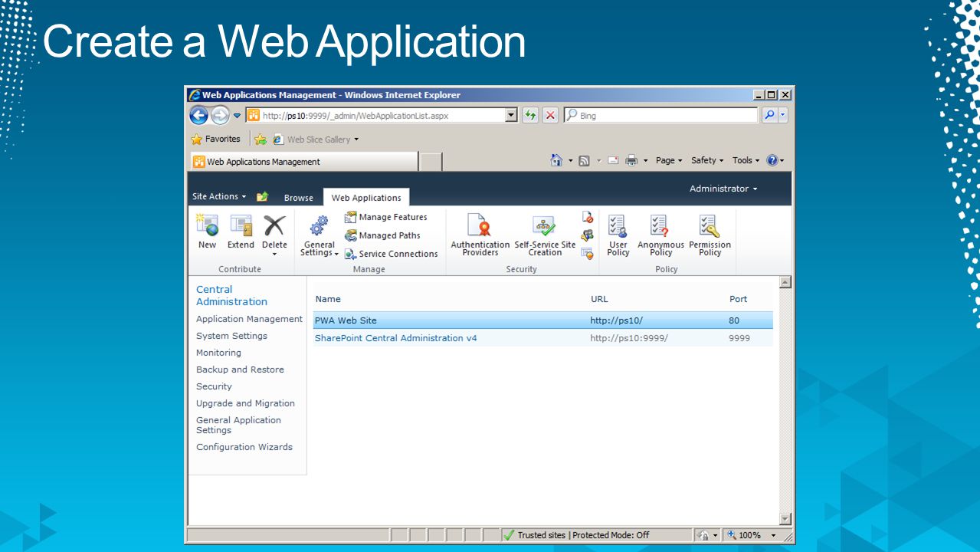
Task: Click the Help question mark icon
Action: [x=772, y=160]
